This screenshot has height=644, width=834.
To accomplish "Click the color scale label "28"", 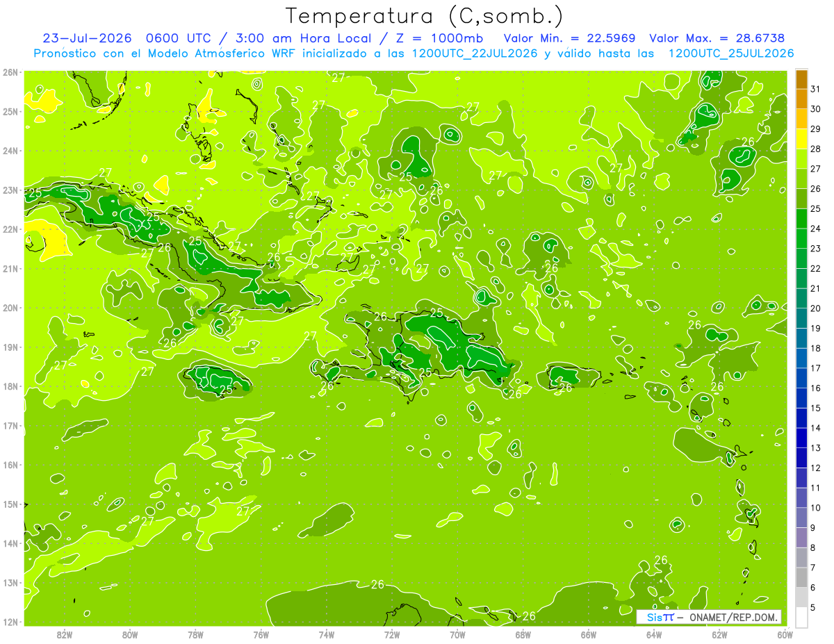I will [x=816, y=149].
